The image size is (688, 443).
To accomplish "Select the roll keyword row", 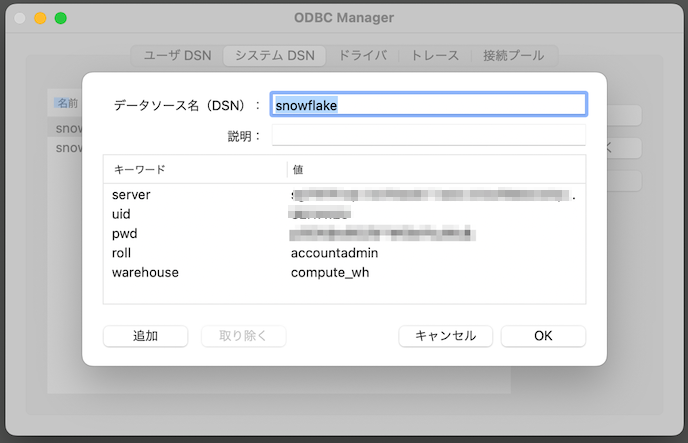I will [x=344, y=253].
